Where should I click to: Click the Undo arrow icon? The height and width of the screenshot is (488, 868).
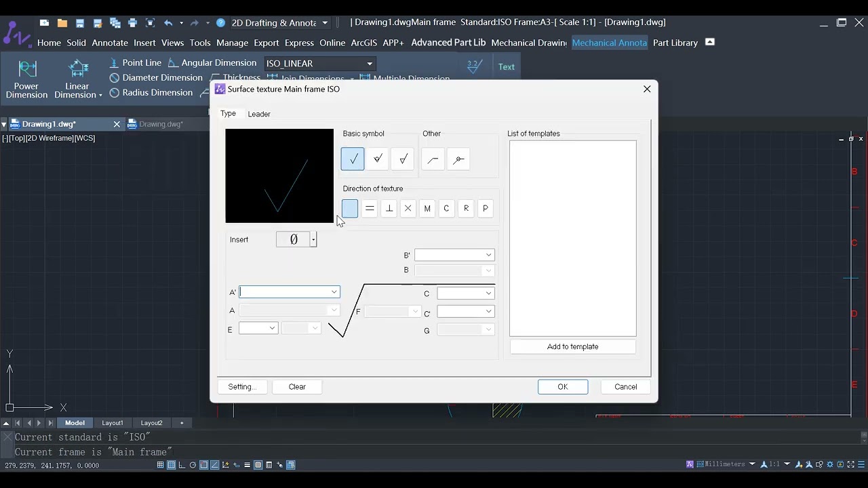tap(168, 22)
